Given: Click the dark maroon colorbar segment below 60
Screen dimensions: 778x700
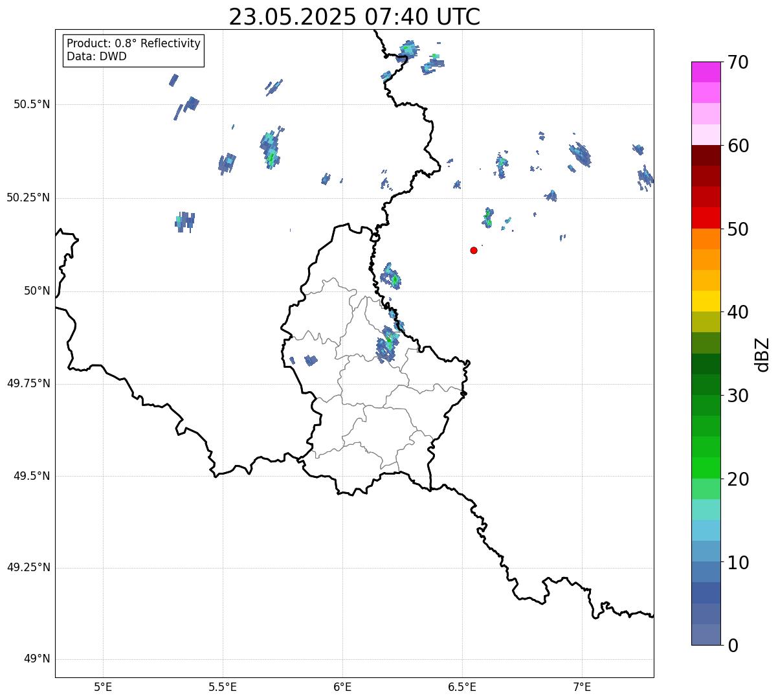Looking at the screenshot, I should 706,155.
